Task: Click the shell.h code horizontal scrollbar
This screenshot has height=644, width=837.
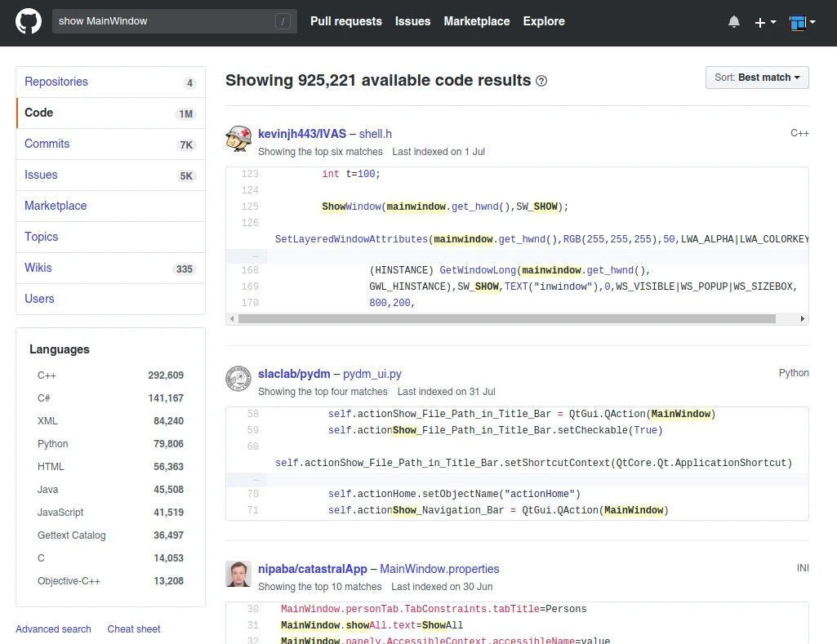Action: (506, 318)
